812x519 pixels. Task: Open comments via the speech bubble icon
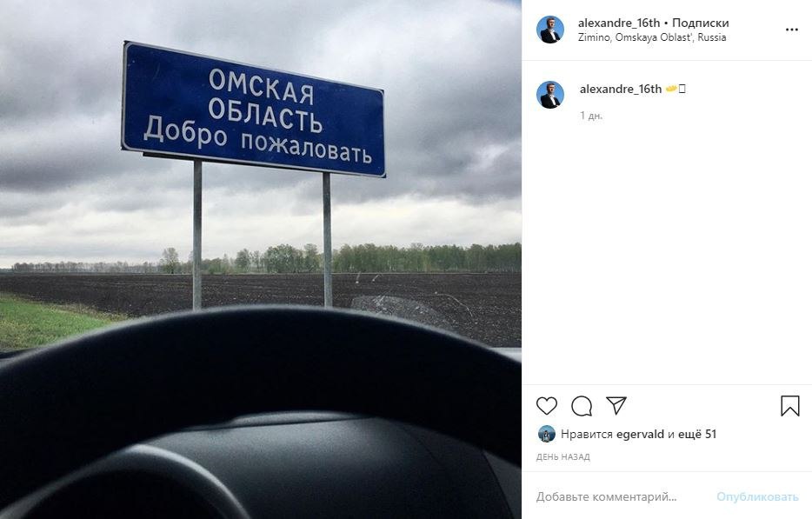click(x=582, y=406)
